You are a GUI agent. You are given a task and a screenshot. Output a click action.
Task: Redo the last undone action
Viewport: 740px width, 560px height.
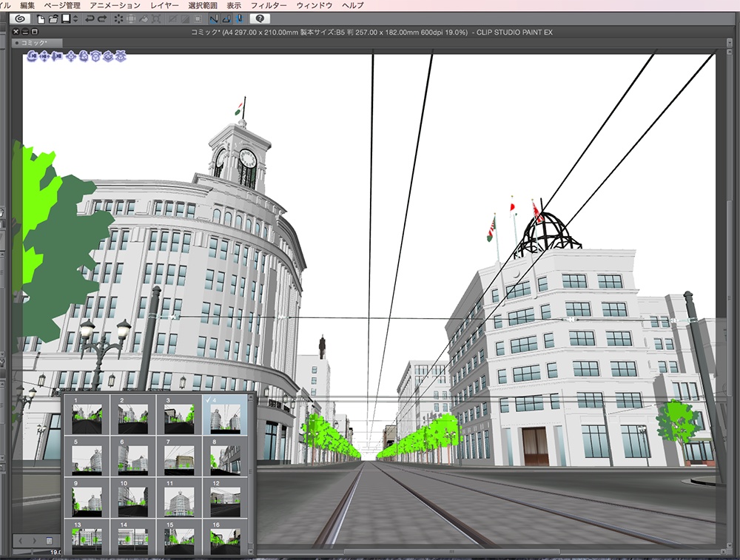click(102, 19)
